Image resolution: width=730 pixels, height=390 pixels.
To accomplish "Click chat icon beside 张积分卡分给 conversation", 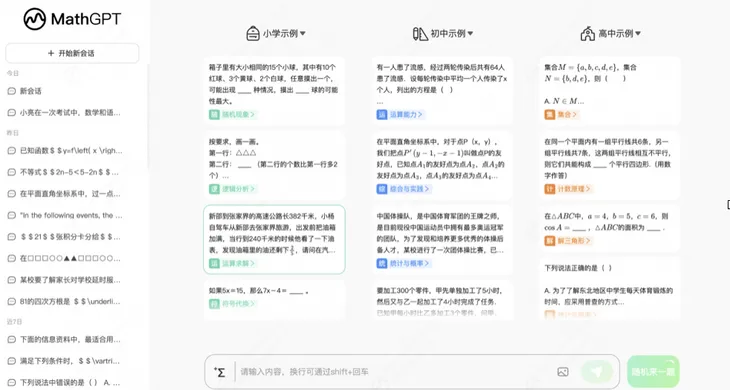I will click(12, 237).
